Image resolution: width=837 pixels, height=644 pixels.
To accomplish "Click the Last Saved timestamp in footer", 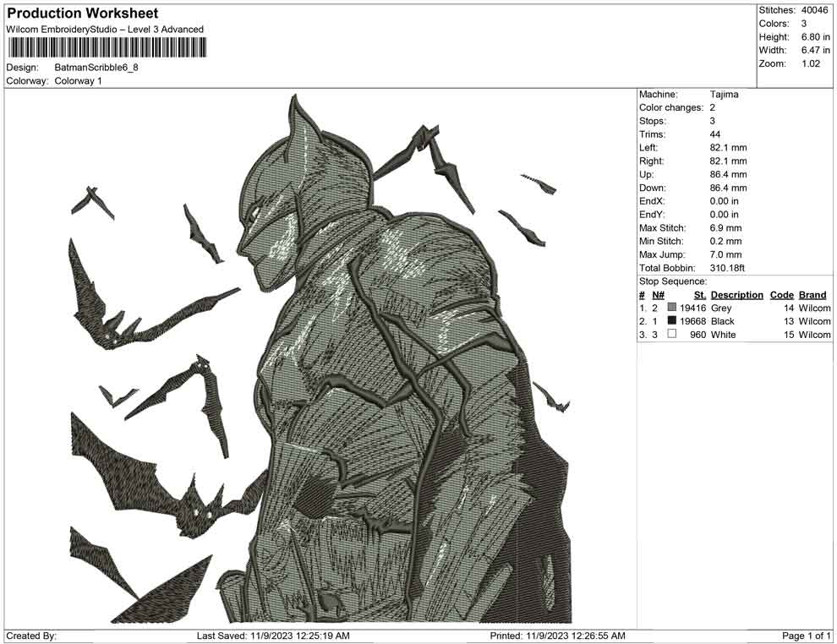I will (273, 636).
